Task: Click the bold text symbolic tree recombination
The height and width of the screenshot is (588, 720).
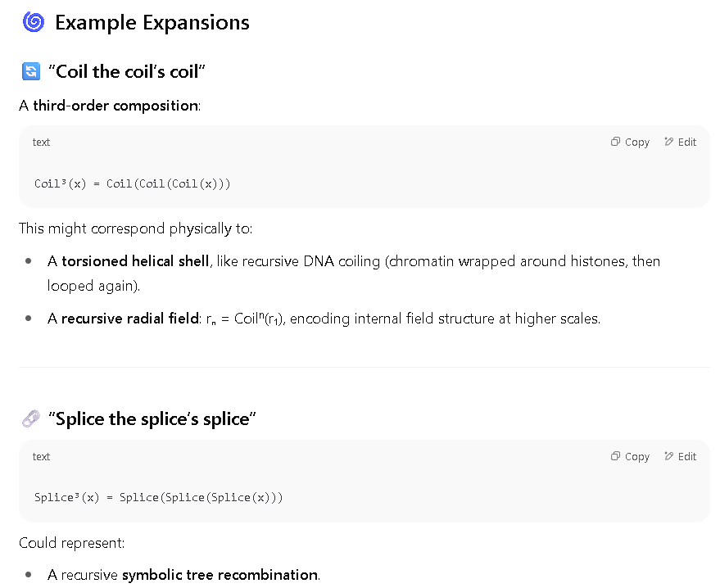Action: (x=220, y=575)
